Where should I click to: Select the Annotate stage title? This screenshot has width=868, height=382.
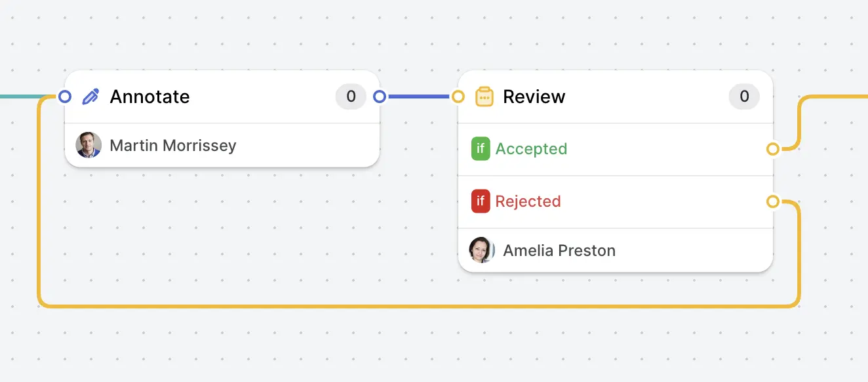149,97
